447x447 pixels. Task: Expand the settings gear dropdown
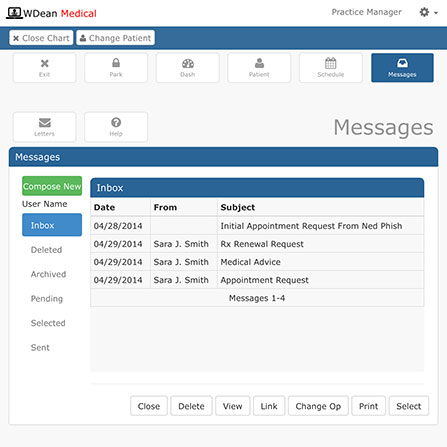point(428,12)
